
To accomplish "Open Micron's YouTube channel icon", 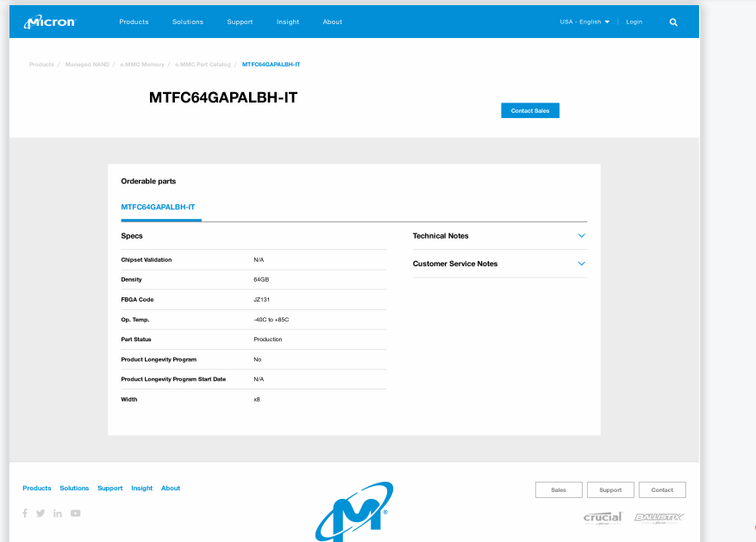I will pos(76,513).
